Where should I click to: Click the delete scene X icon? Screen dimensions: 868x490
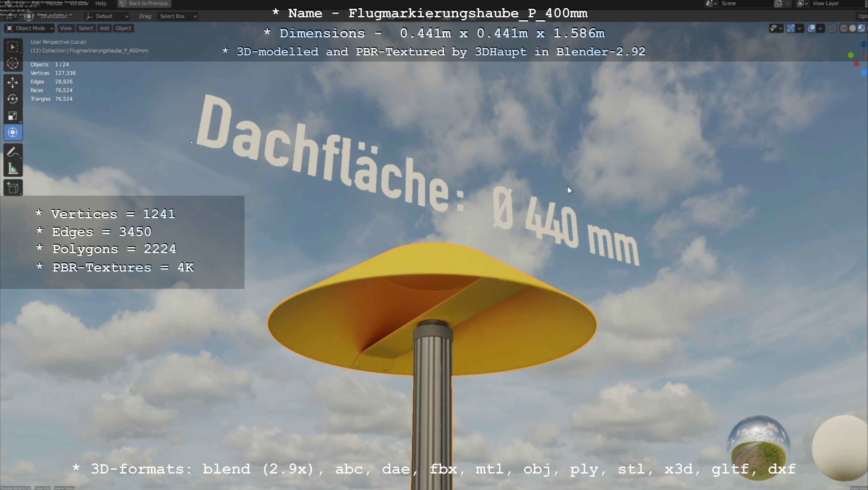tap(787, 3)
